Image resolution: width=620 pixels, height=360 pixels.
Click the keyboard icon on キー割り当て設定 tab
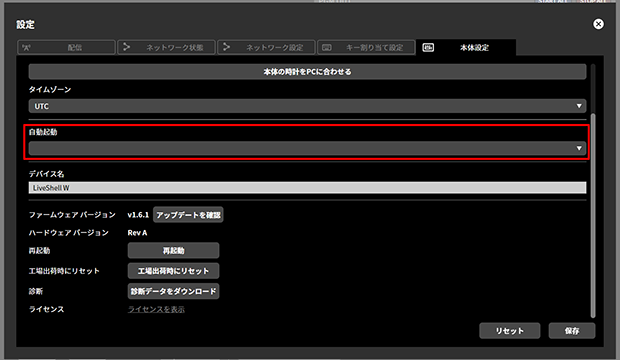point(327,47)
